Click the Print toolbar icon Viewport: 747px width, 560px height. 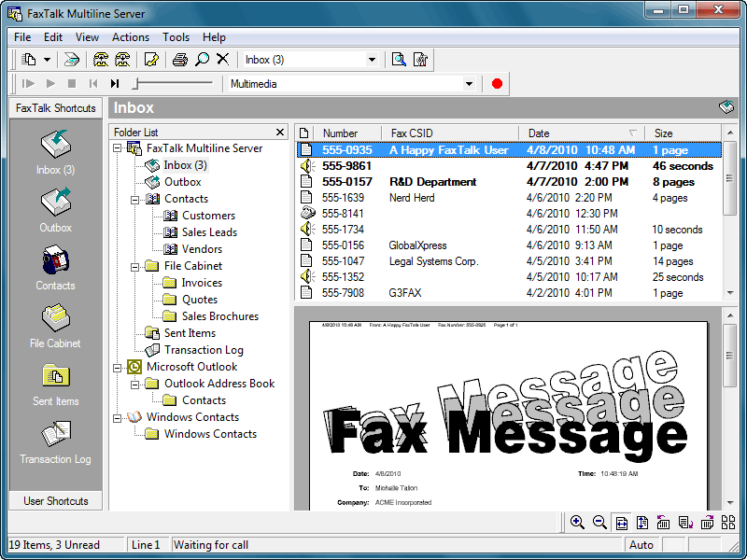(x=178, y=59)
